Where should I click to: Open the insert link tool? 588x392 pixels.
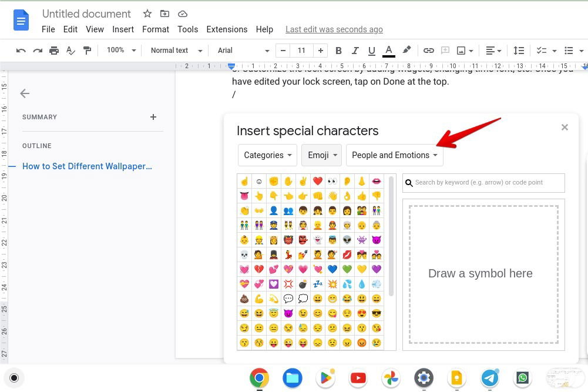coord(428,51)
